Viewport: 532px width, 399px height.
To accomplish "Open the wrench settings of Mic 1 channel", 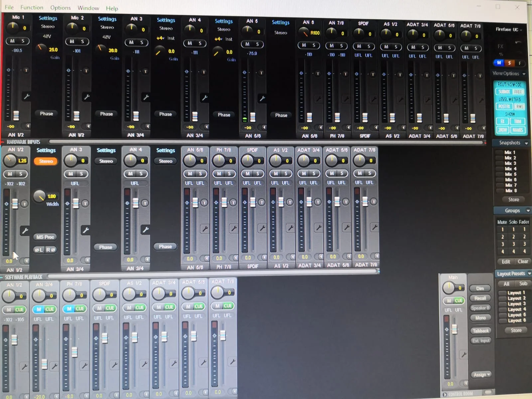I will point(27,97).
